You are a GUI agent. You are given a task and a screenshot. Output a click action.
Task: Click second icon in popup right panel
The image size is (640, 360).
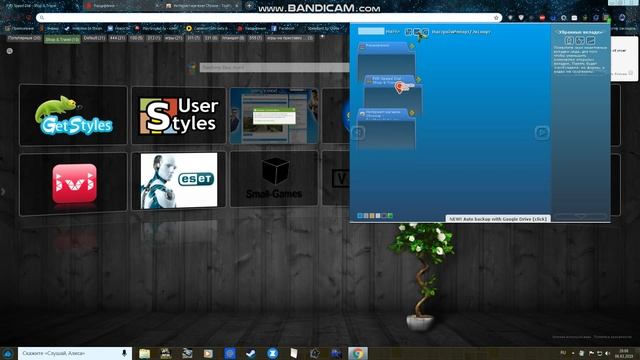click(x=580, y=40)
